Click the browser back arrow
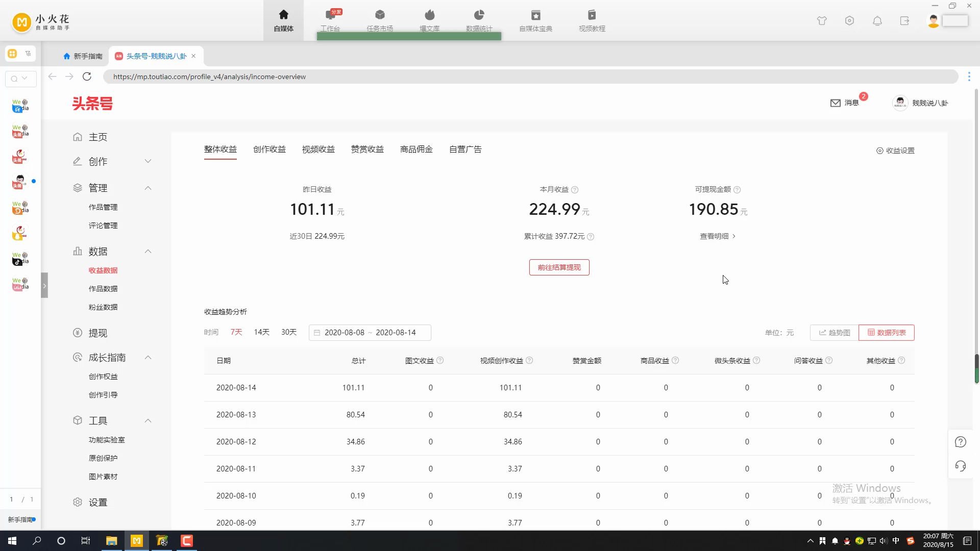980x551 pixels. [52, 77]
